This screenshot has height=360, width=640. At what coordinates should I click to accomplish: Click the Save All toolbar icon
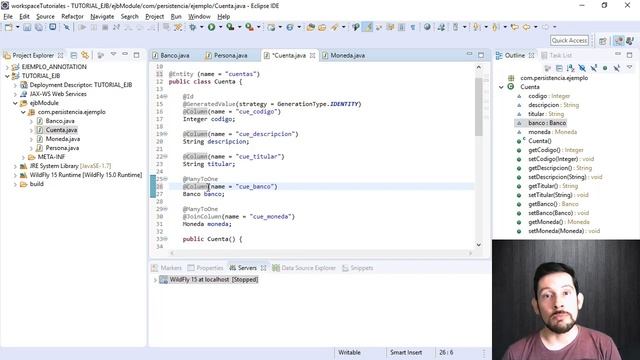coord(39,27)
